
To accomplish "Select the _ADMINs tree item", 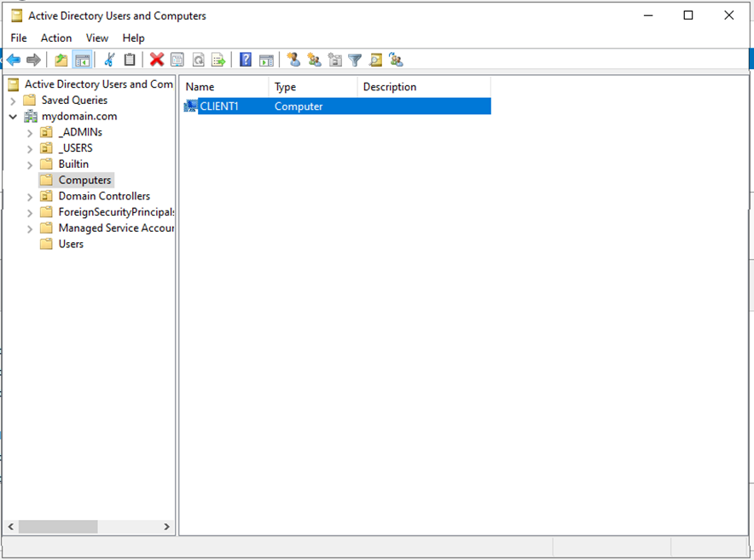I will coord(80,132).
